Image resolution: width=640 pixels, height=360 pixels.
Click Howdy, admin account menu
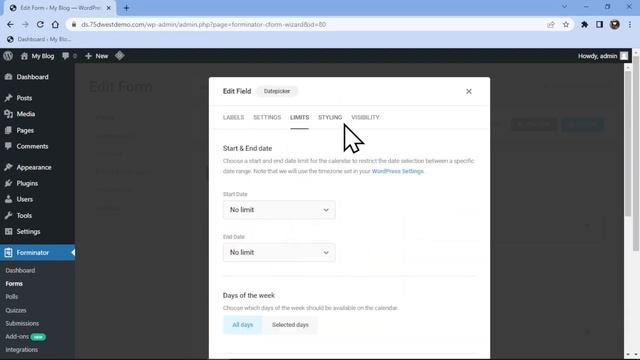click(597, 56)
